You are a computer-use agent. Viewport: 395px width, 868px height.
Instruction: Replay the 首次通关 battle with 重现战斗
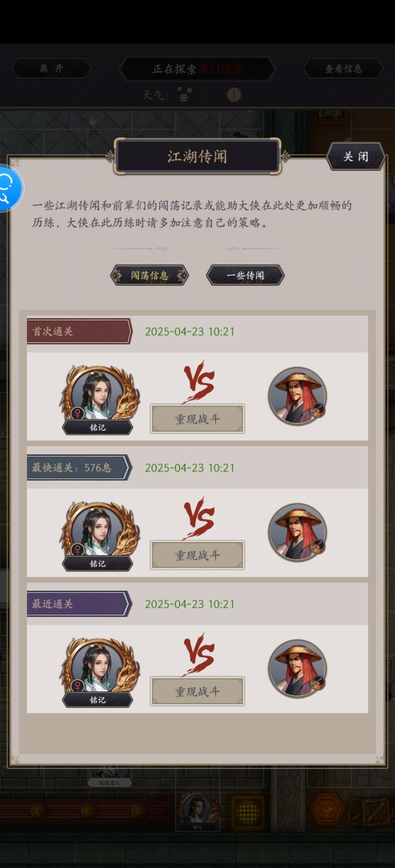pyautogui.click(x=198, y=419)
